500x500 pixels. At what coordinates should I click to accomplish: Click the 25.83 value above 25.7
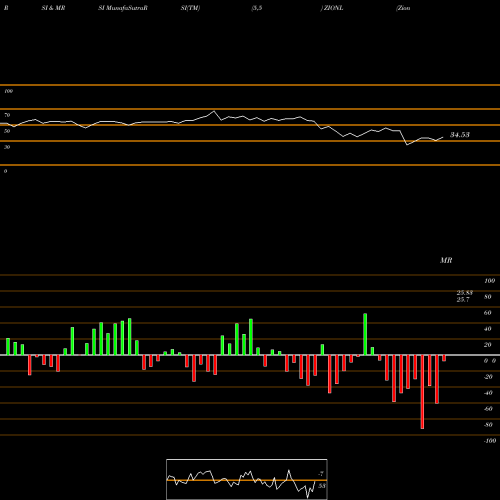pos(465,293)
